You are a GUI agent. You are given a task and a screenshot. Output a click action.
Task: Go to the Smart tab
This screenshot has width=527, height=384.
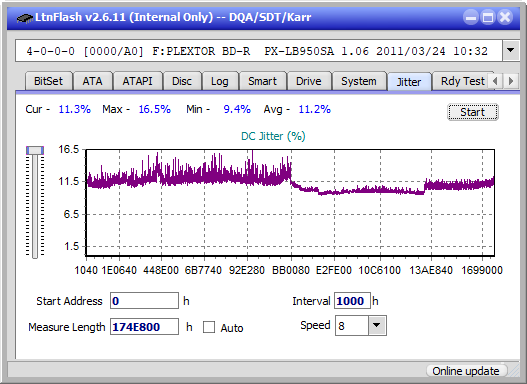coord(262,81)
